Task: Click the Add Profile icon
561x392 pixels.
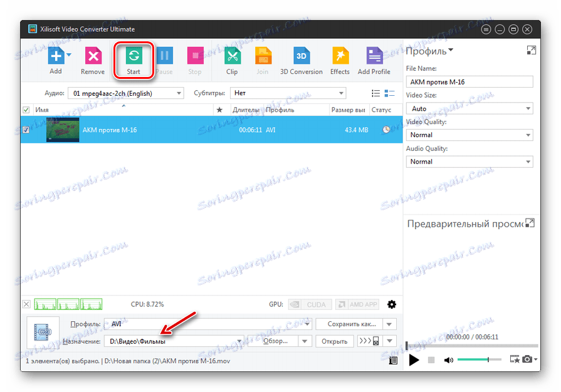Action: coord(374,56)
